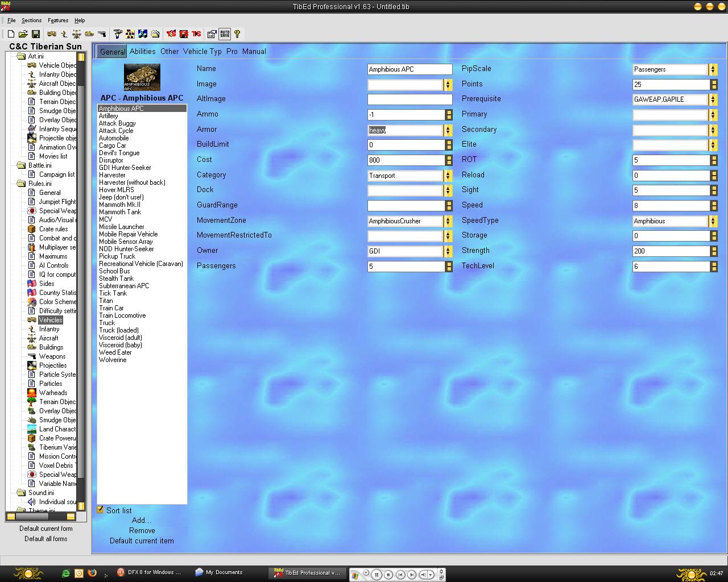
Task: Create a new file from toolbar
Action: (x=11, y=35)
